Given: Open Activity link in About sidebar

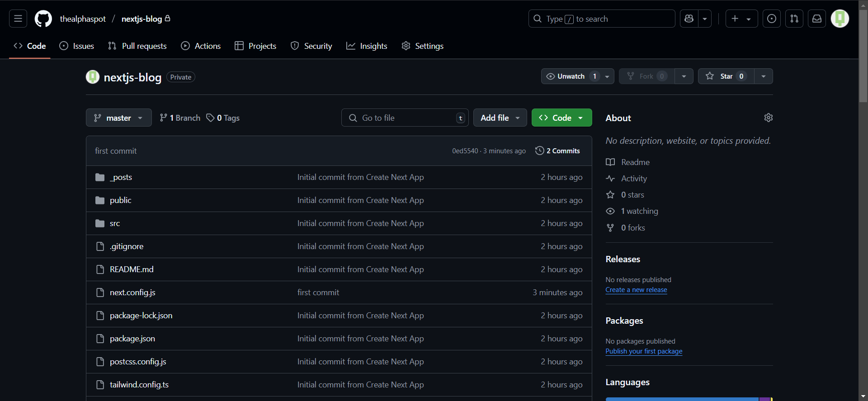Looking at the screenshot, I should click(626, 179).
